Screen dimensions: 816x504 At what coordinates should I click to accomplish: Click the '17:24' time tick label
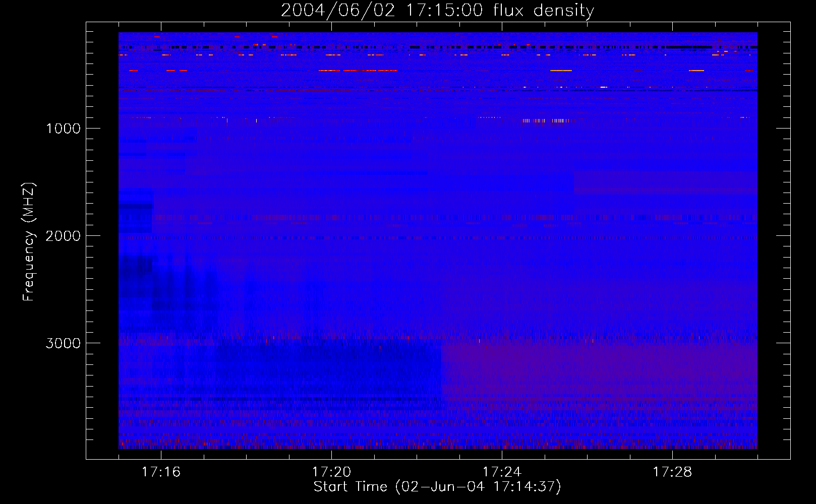coord(502,472)
